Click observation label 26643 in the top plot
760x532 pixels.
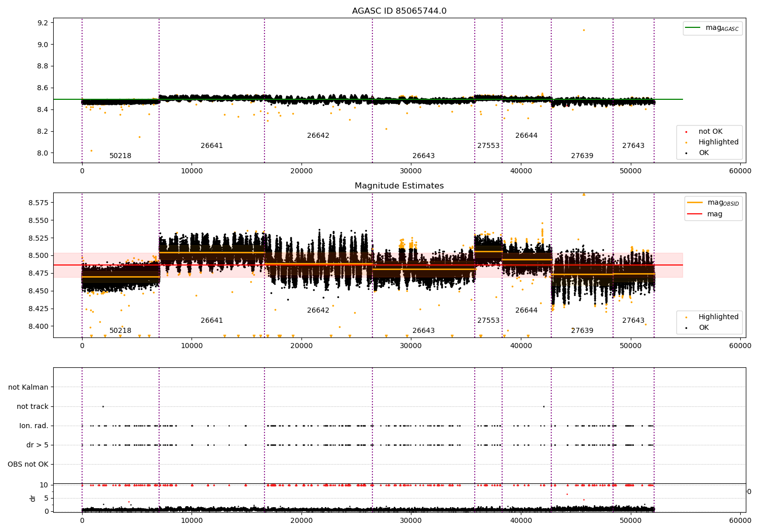(424, 156)
